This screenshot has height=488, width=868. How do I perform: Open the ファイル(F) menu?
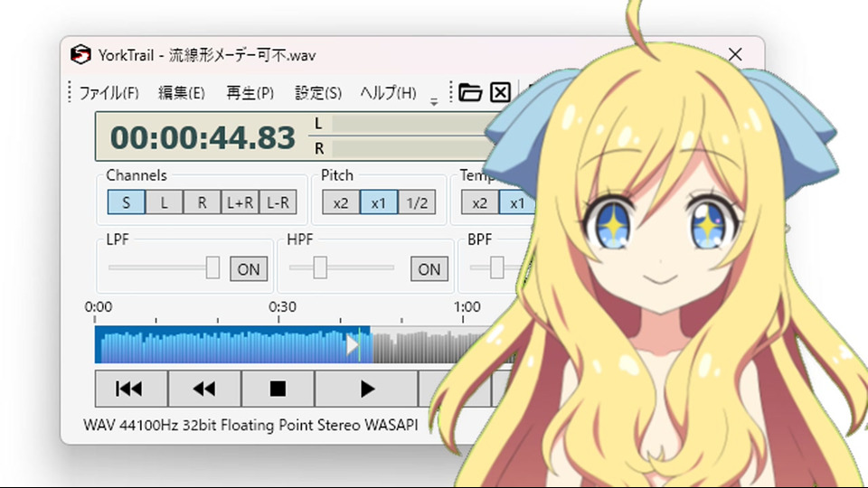point(108,92)
